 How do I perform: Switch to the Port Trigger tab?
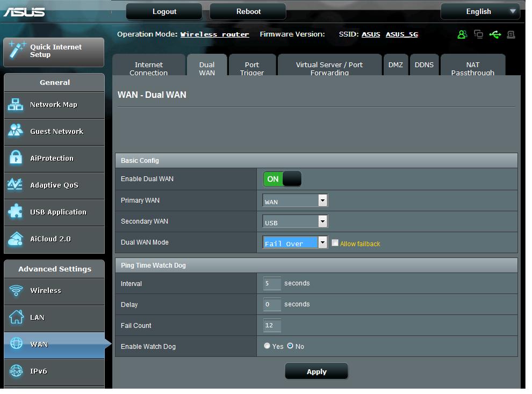pyautogui.click(x=252, y=66)
